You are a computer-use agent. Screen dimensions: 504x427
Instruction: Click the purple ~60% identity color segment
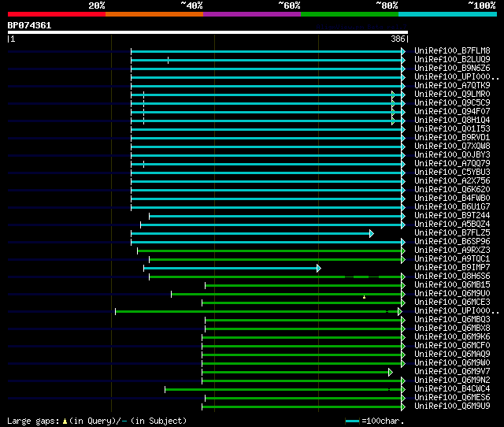coord(252,14)
